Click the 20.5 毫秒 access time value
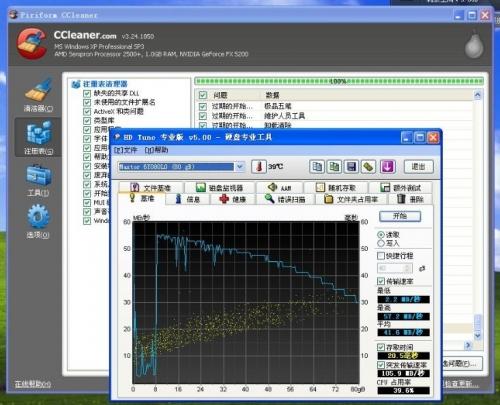Image resolution: width=500 pixels, height=405 pixels. [x=403, y=356]
